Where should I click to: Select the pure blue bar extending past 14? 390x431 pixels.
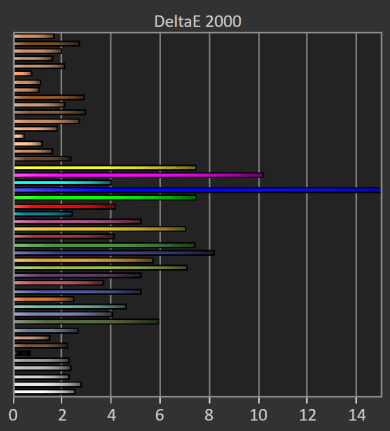198,190
